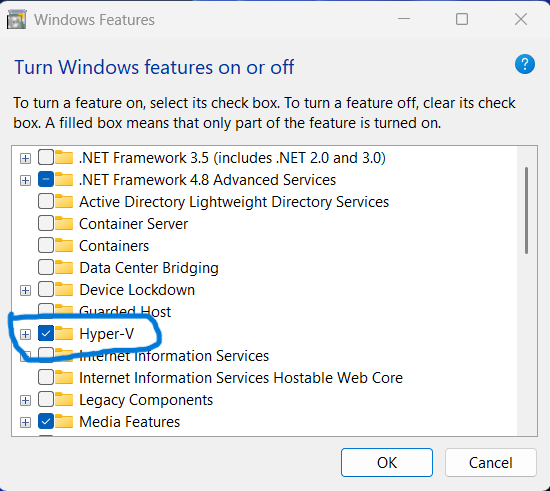Expand .NET Framework 4.8 Advanced Services

pos(25,181)
